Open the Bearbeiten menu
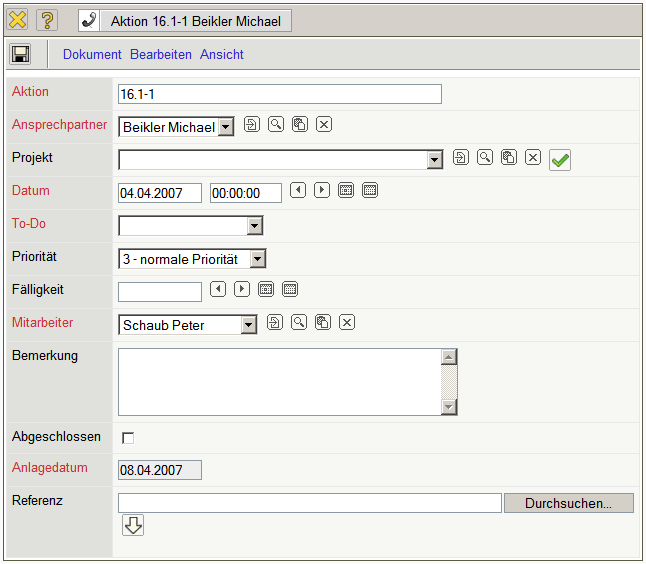 point(161,55)
